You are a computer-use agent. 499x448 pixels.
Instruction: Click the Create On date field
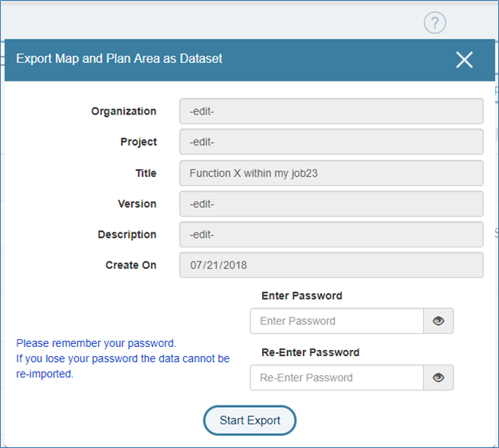coord(331,265)
